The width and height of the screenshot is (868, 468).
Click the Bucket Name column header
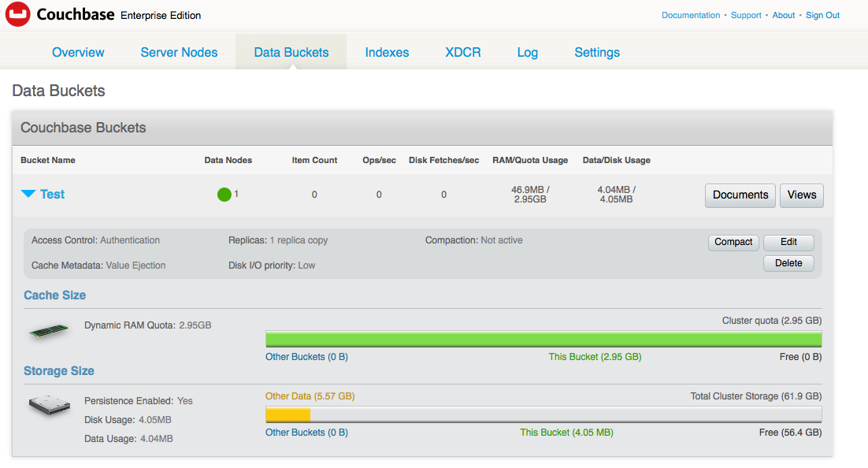coord(48,160)
